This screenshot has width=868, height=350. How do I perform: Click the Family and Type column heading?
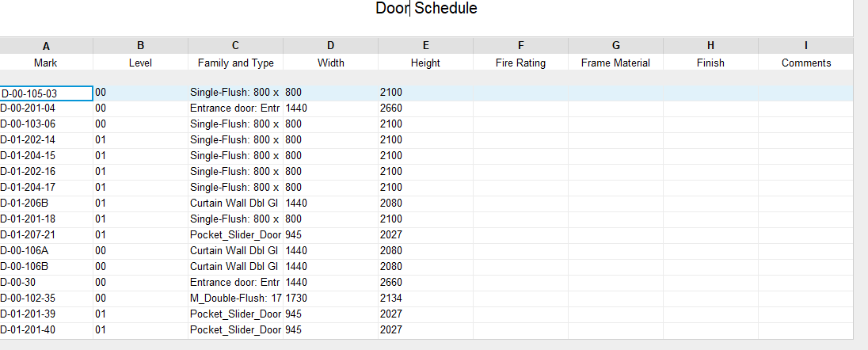pyautogui.click(x=236, y=63)
